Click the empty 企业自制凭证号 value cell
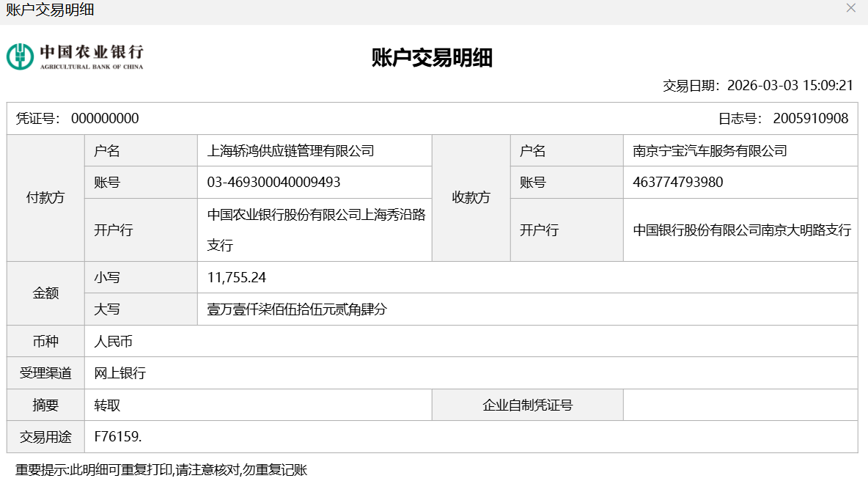 (x=740, y=405)
